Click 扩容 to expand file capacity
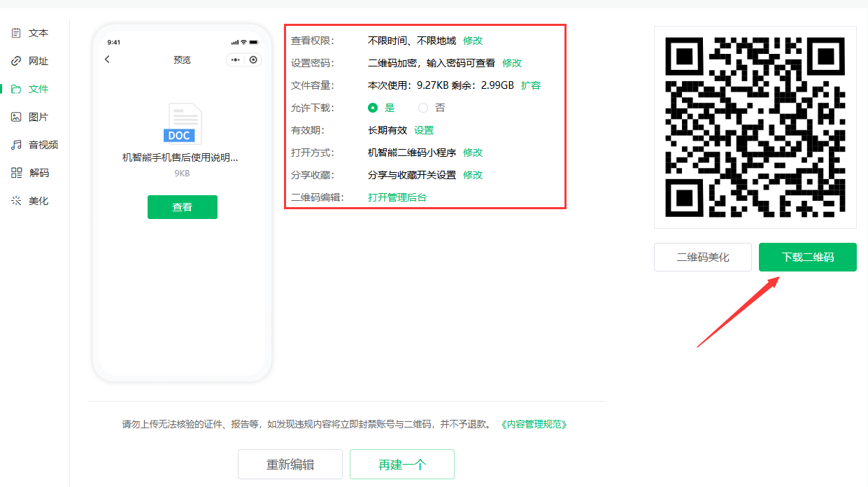The width and height of the screenshot is (868, 487). [531, 85]
